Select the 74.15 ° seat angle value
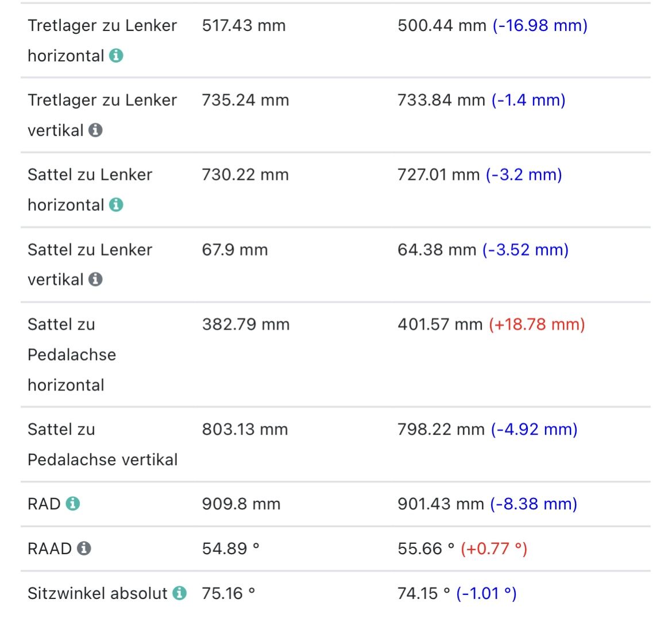This screenshot has height=626, width=672. (424, 593)
